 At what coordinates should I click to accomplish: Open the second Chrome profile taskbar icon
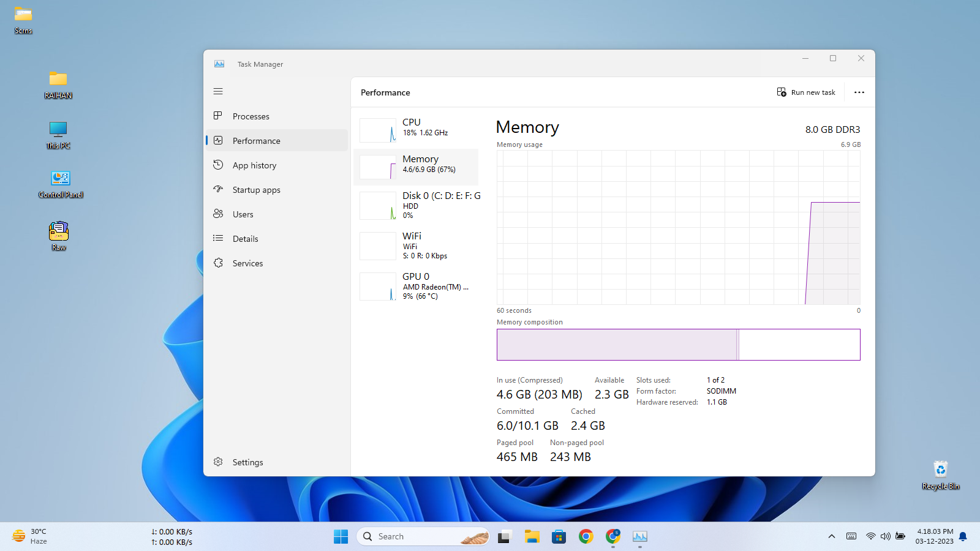[613, 536]
